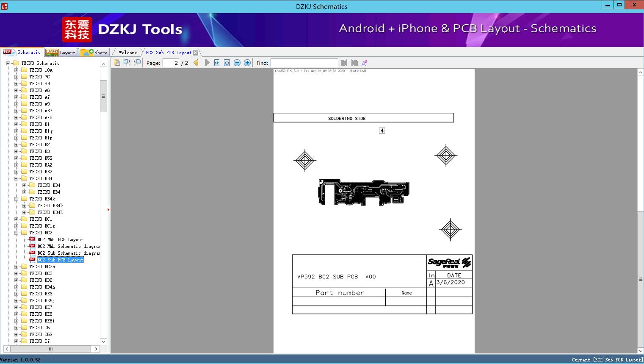644x364 pixels.
Task: Go to previous page arrow
Action: point(196,63)
